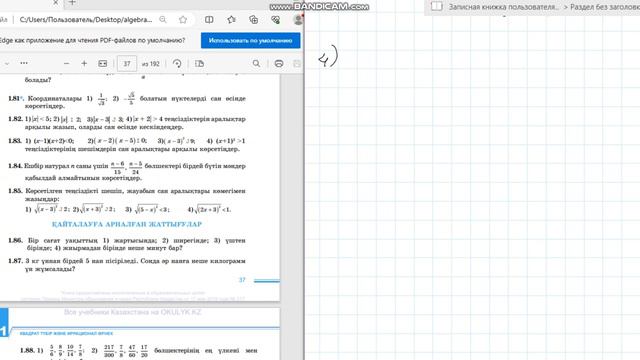Click the address bar with algebra file path
The height and width of the screenshot is (360, 640).
tap(86, 20)
